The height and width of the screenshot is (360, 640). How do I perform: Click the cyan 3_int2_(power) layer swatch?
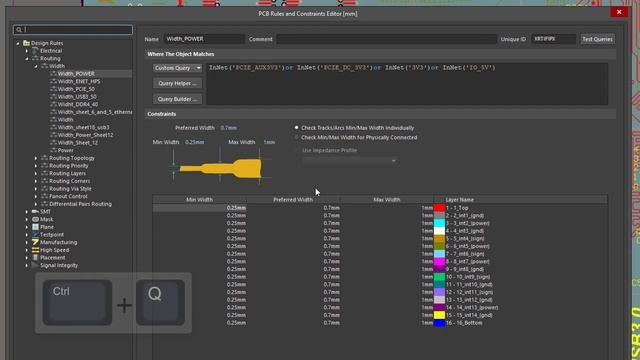coord(439,223)
